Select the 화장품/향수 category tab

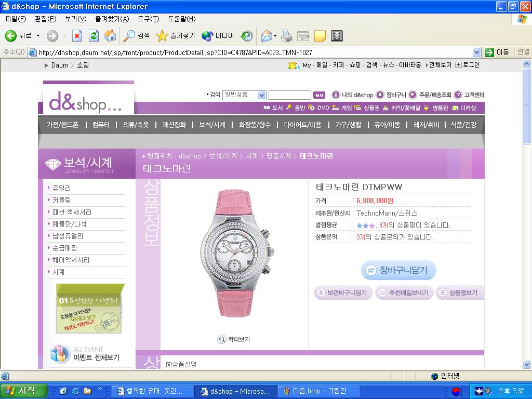tap(255, 125)
